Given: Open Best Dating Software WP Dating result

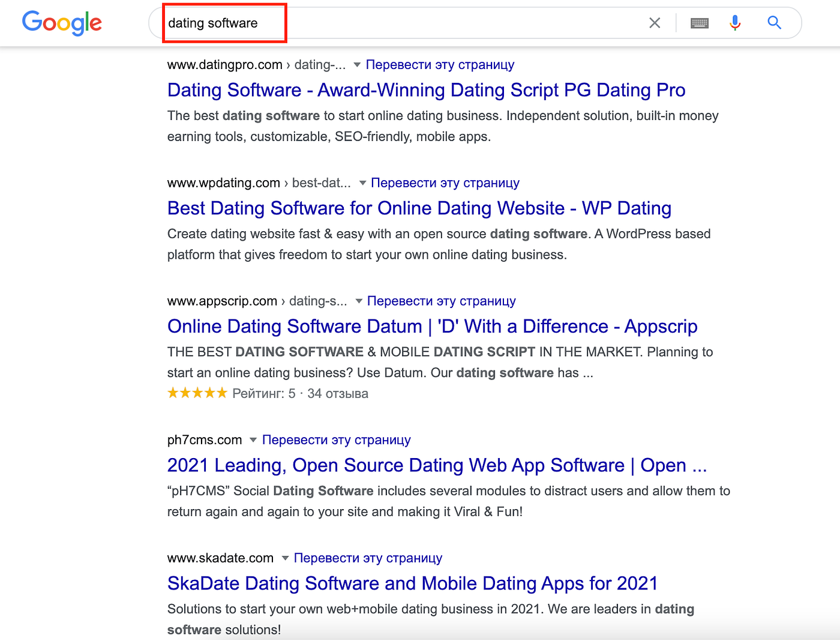Looking at the screenshot, I should click(419, 208).
